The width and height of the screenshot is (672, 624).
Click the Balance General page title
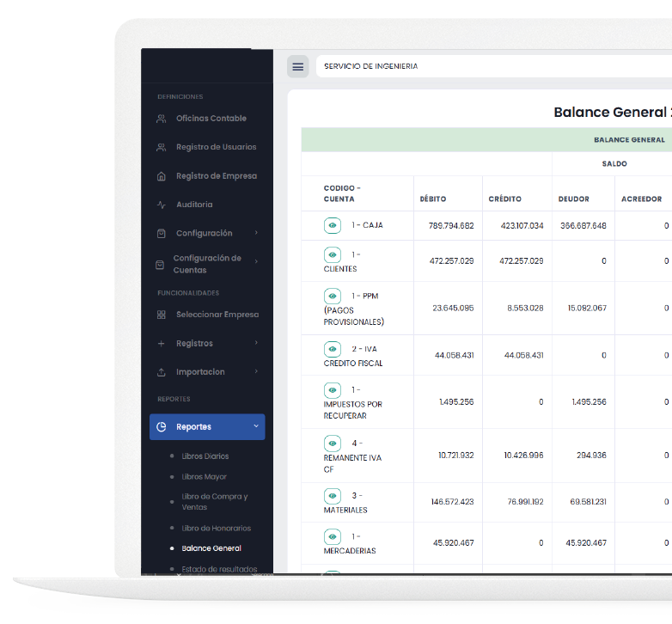613,113
